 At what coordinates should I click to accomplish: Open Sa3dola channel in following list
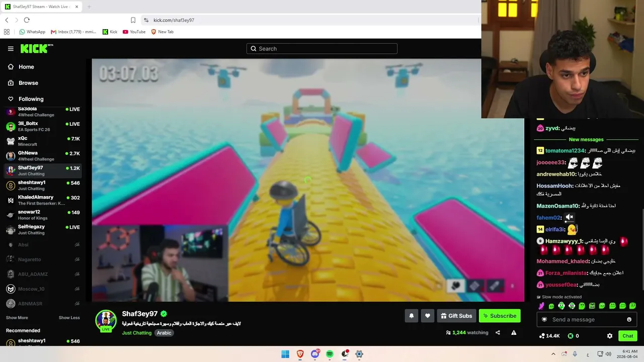[x=43, y=112]
